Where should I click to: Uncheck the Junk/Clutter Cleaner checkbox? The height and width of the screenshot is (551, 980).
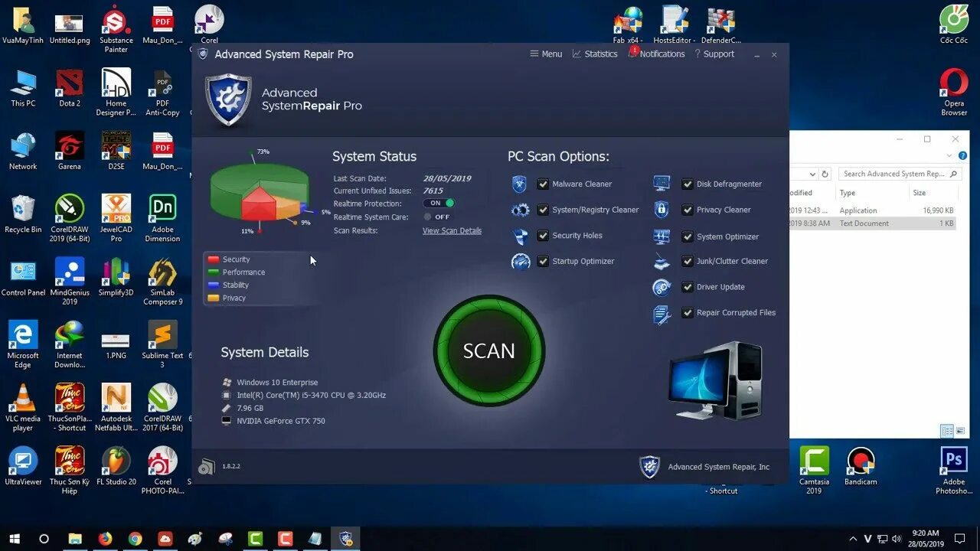(x=688, y=261)
